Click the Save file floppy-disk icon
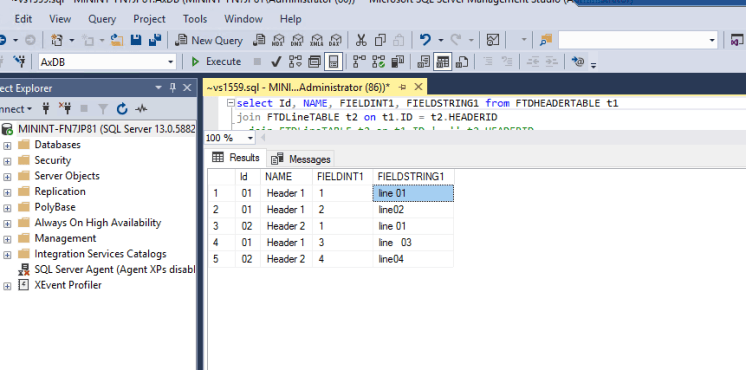Screen dimensions: 746x370 (136, 40)
